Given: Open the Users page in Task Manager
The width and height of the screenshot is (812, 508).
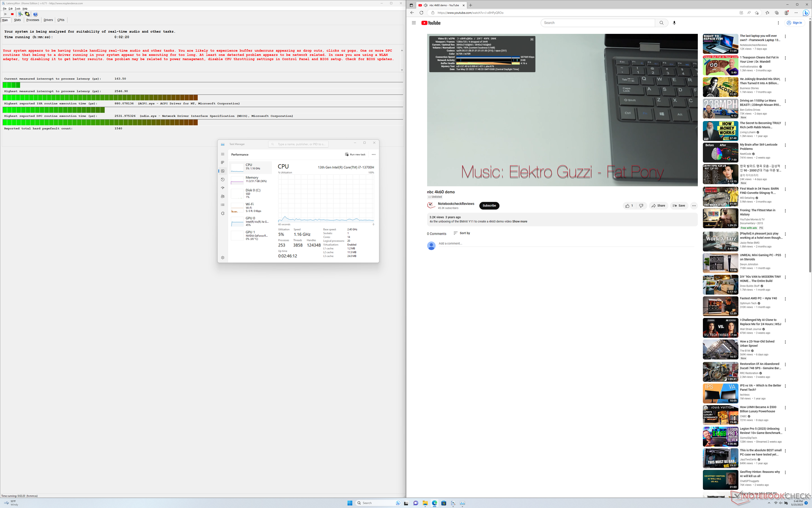Looking at the screenshot, I should [x=223, y=196].
